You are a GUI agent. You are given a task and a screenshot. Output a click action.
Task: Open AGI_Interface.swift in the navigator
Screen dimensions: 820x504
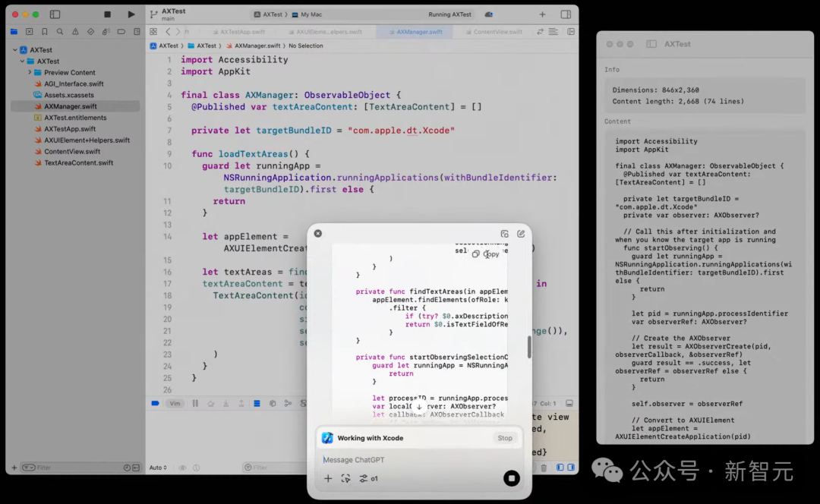(74, 83)
